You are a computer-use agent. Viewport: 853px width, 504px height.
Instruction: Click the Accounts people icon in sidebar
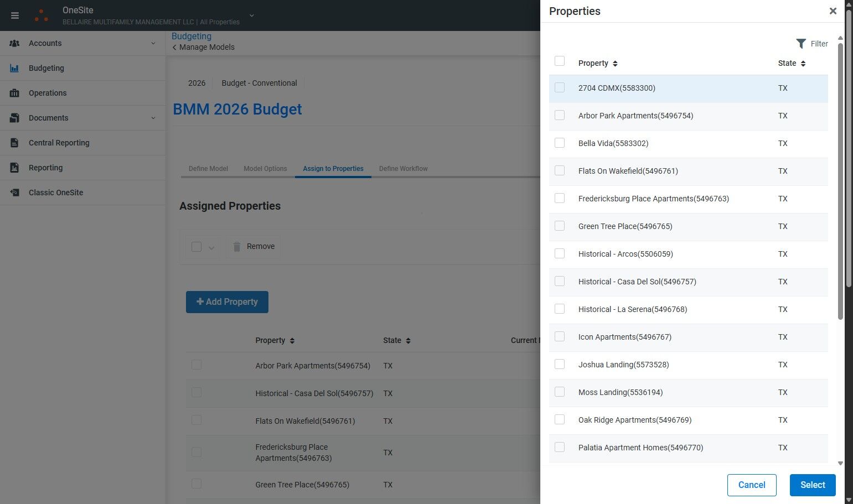coord(14,43)
